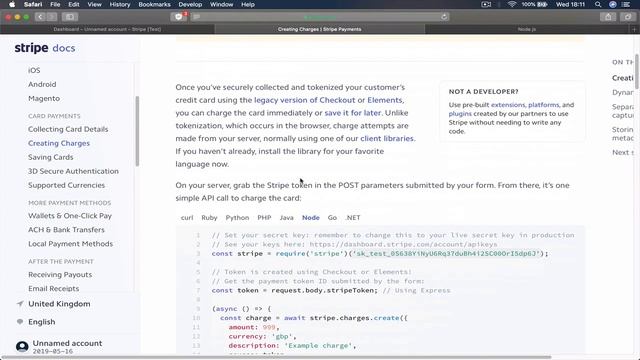Open Spotlight search icon in menu bar
The height and width of the screenshot is (360, 640).
[x=598, y=4]
